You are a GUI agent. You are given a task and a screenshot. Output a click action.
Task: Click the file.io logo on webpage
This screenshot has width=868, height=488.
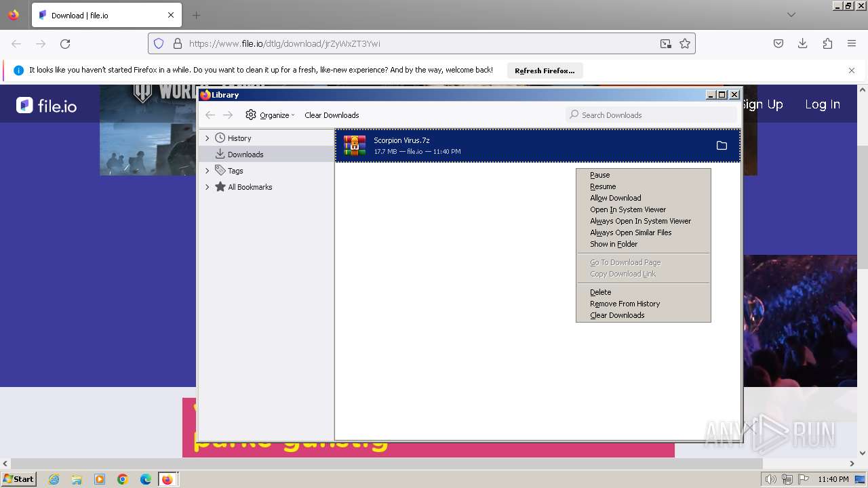click(47, 106)
